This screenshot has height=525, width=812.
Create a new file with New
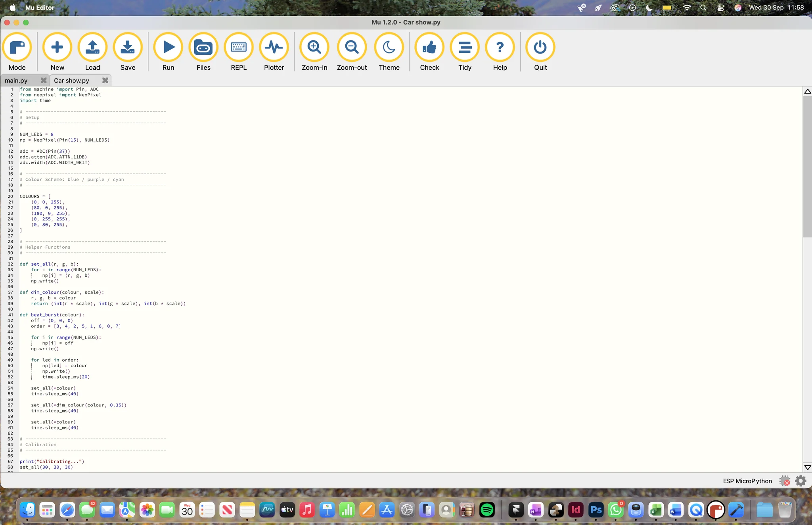[57, 52]
